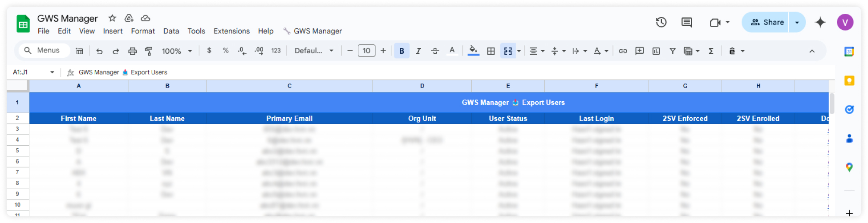The height and width of the screenshot is (223, 868).
Task: Open the Extensions menu
Action: coord(231,31)
